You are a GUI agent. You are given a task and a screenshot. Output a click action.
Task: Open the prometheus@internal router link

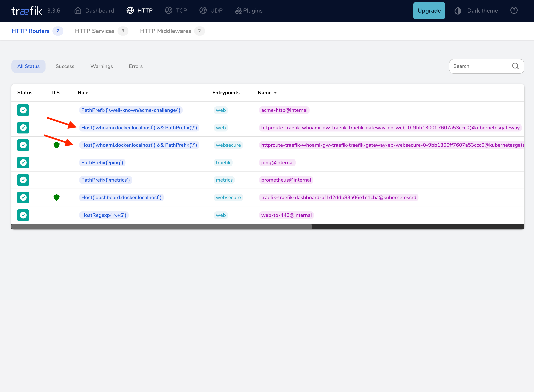pos(286,180)
